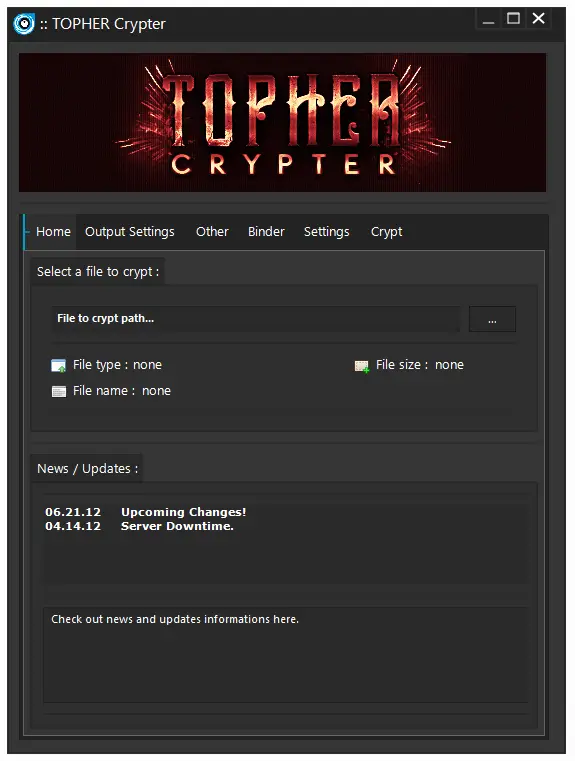This screenshot has width=575, height=761.
Task: Click the File type icon
Action: pos(59,365)
